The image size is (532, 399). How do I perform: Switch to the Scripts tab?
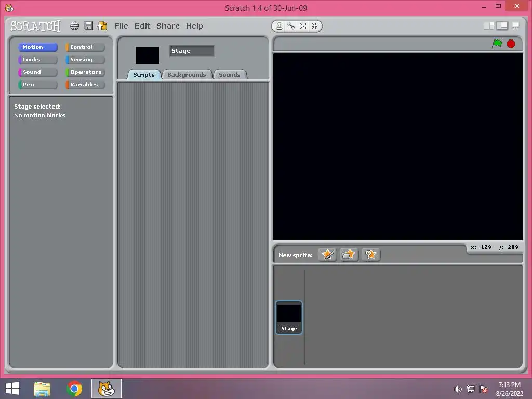coord(143,75)
